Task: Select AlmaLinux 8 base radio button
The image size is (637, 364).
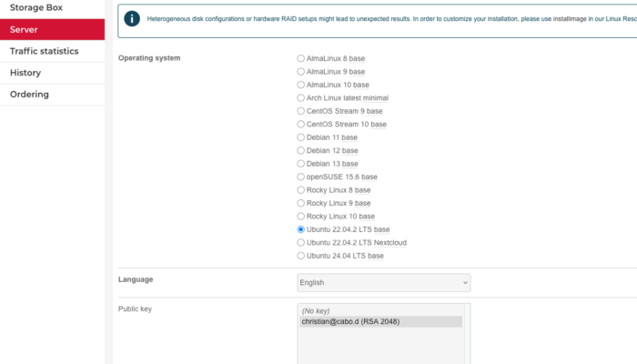Action: click(x=301, y=58)
